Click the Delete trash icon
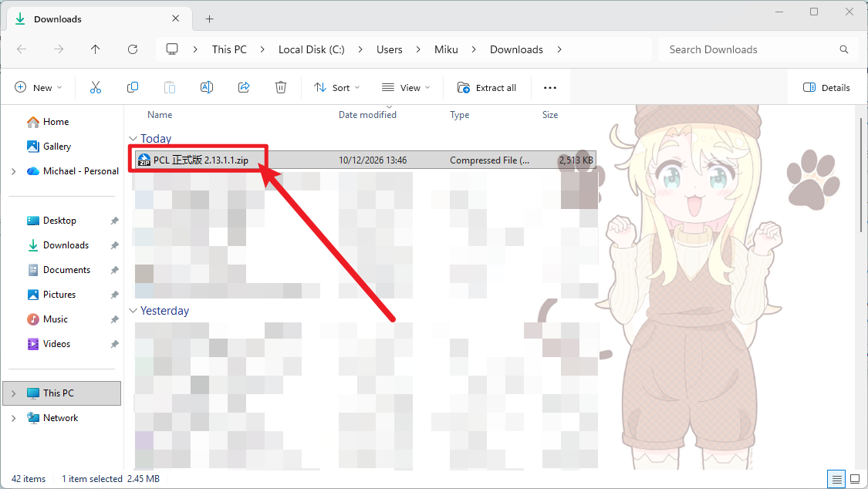This screenshot has width=868, height=489. click(x=281, y=87)
